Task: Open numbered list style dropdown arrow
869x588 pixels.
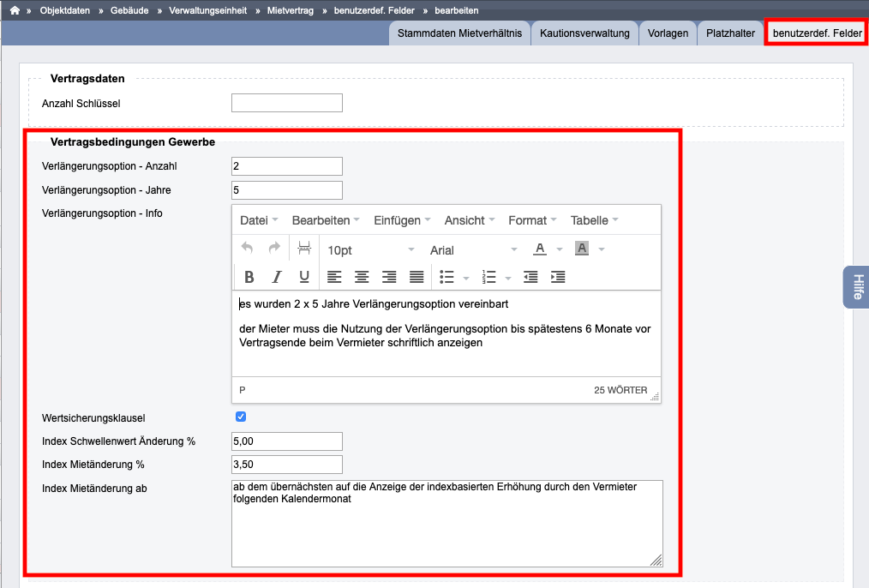Action: coord(508,278)
